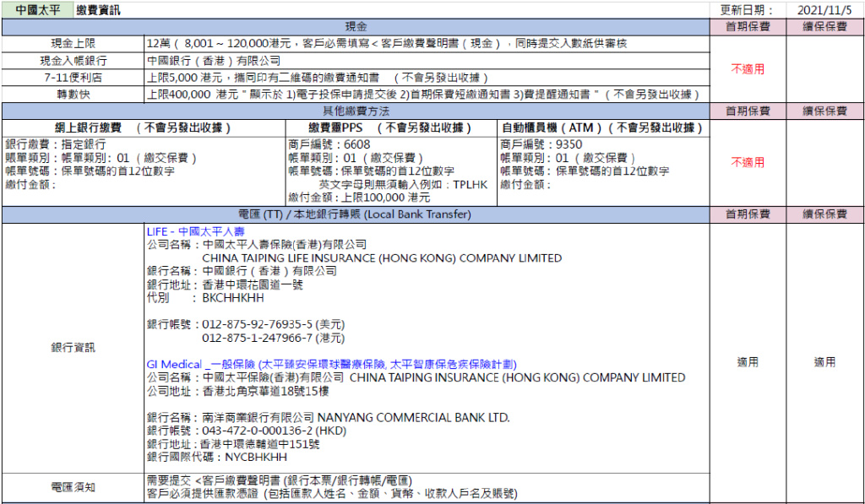
Task: Click the 繳費資訊 title cell
Action: click(x=98, y=10)
